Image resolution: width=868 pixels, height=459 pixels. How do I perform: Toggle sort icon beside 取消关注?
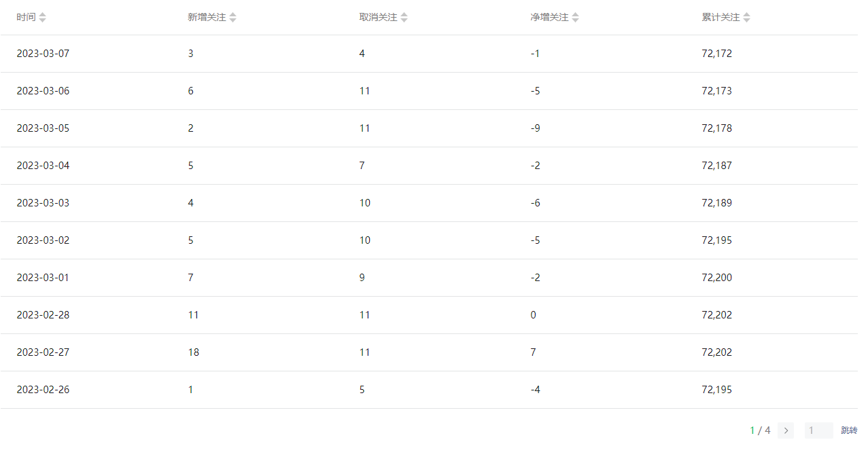click(x=404, y=18)
